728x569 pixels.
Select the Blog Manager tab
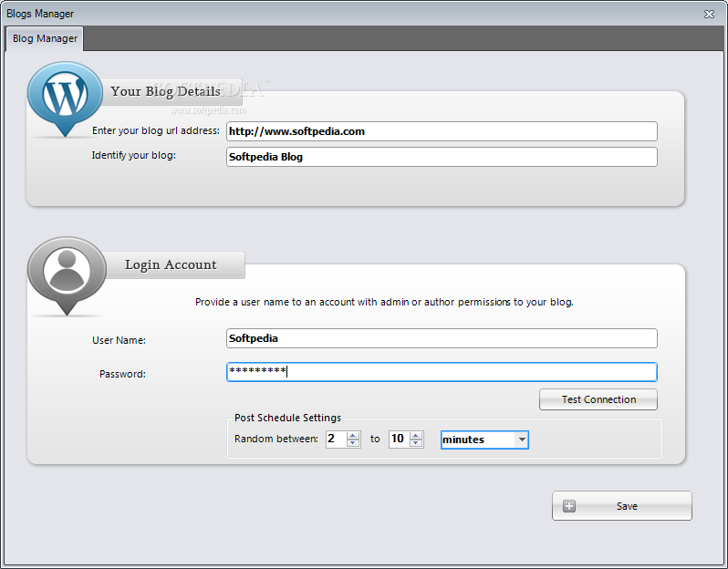tap(45, 38)
